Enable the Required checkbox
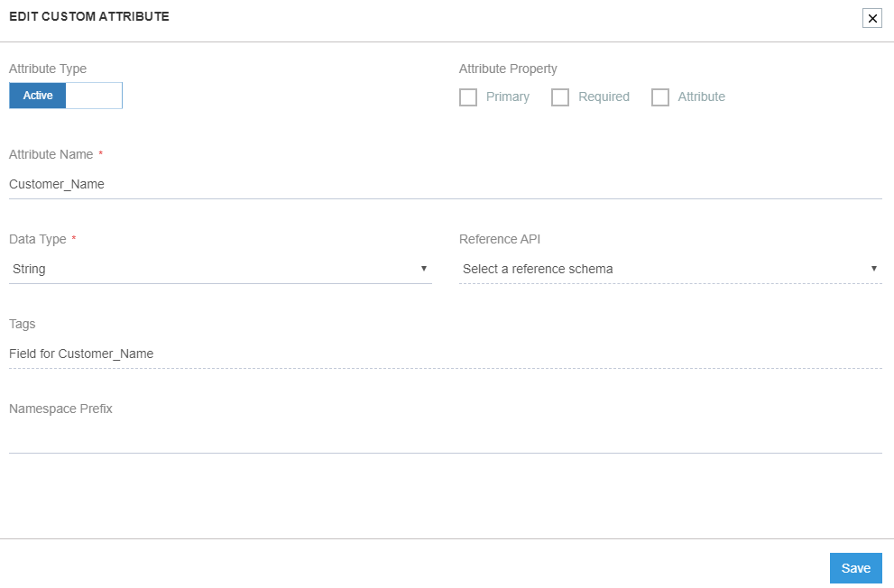This screenshot has height=588, width=894. click(x=560, y=96)
